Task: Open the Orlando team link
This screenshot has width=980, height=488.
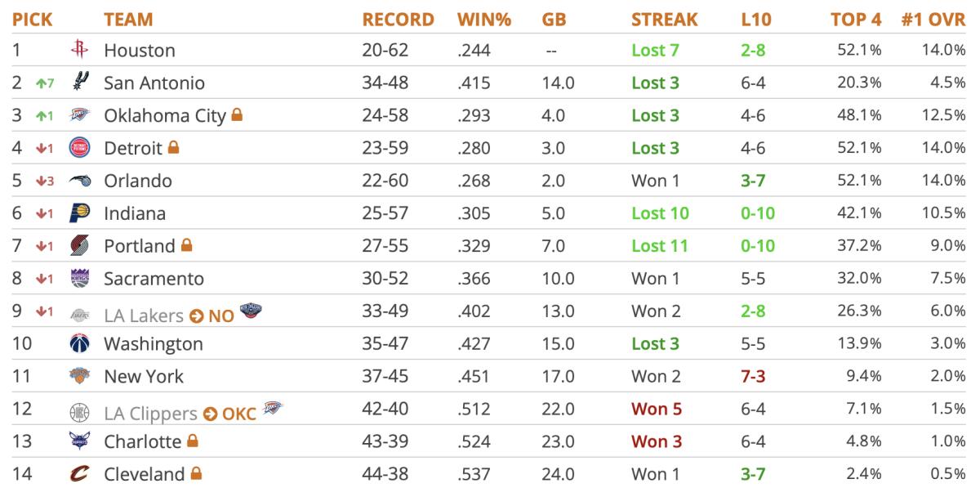Action: (138, 181)
